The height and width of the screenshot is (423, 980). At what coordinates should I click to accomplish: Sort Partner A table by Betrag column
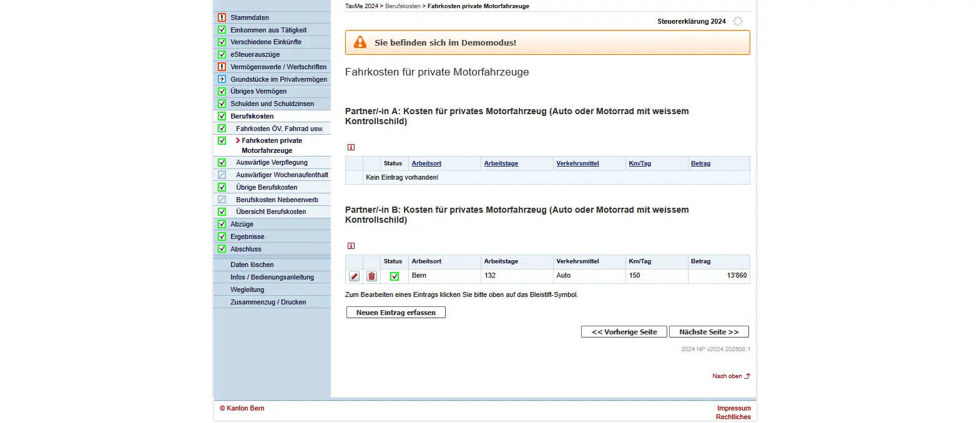[700, 163]
